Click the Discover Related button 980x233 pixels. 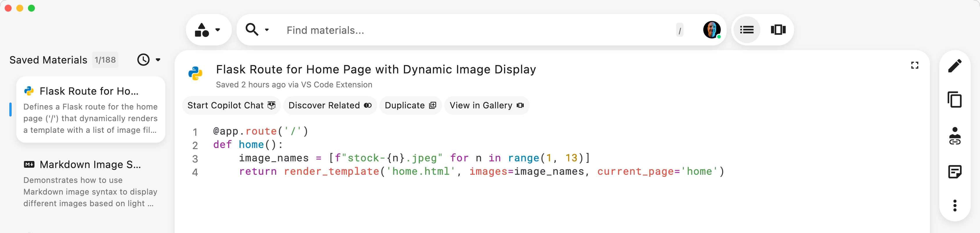[329, 105]
